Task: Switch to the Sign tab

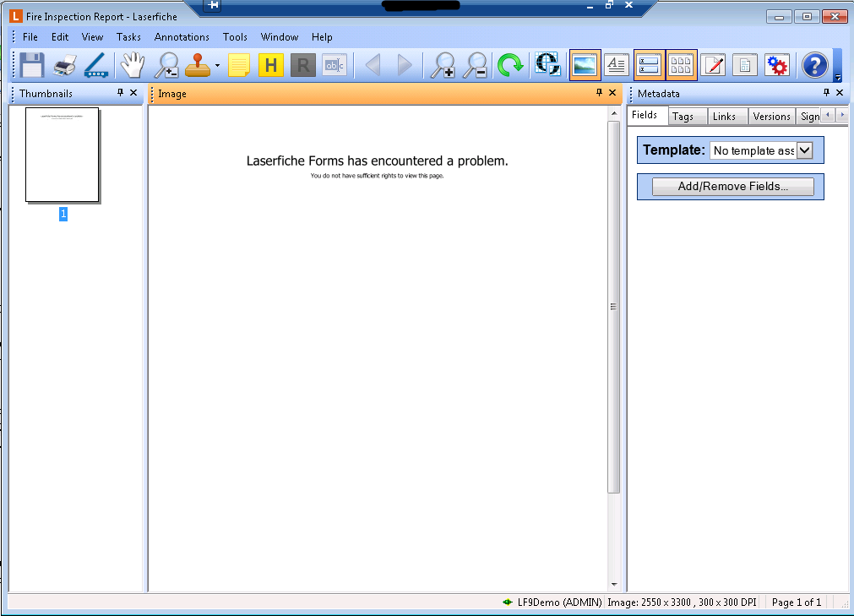Action: point(809,117)
